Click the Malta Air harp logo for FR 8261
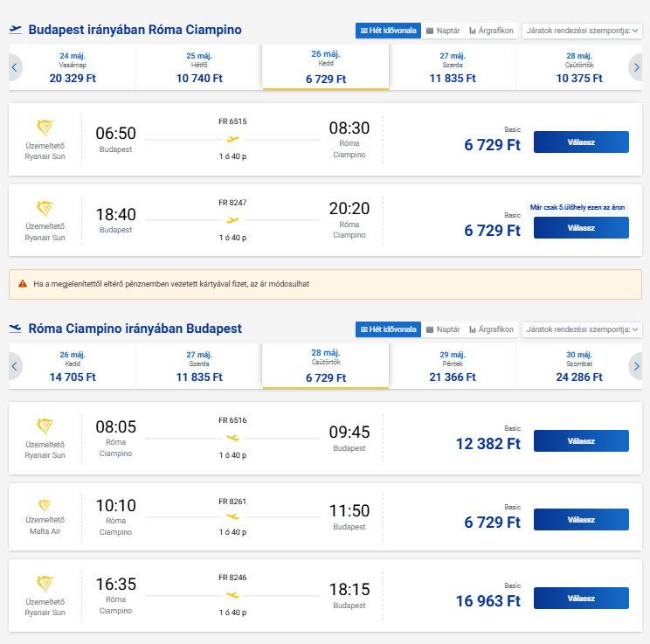 coord(45,506)
